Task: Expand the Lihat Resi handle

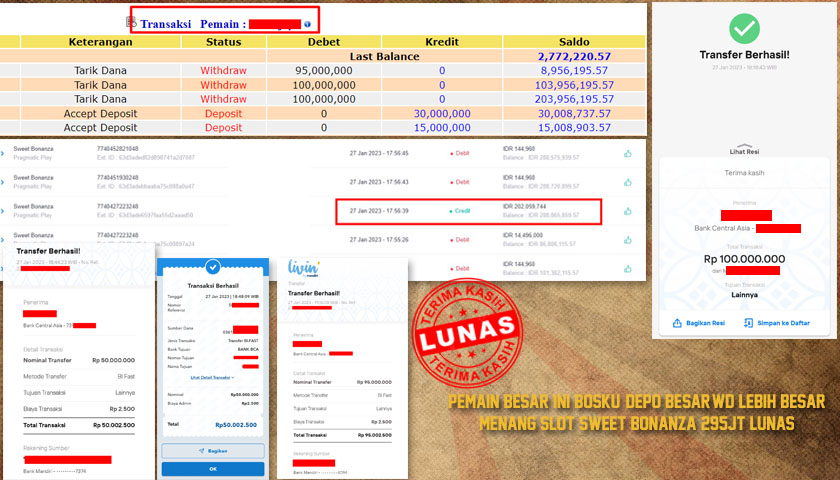Action: tap(743, 151)
